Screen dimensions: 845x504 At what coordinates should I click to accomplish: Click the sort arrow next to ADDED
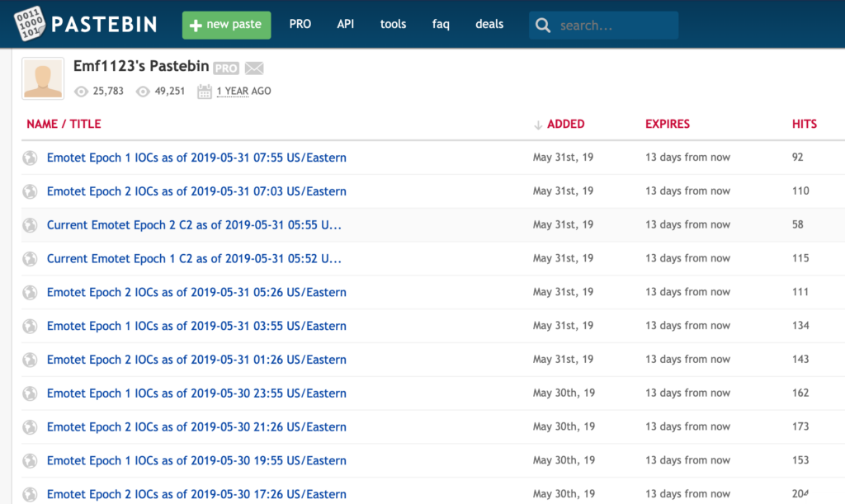pos(538,125)
